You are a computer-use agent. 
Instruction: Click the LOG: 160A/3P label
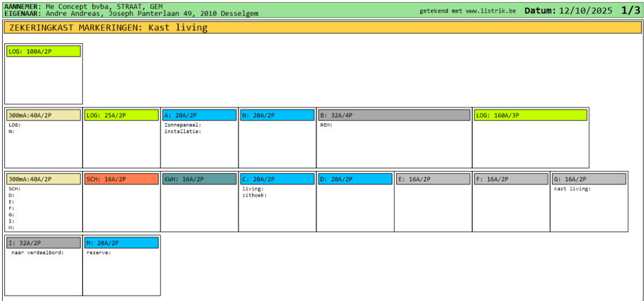[x=530, y=115]
